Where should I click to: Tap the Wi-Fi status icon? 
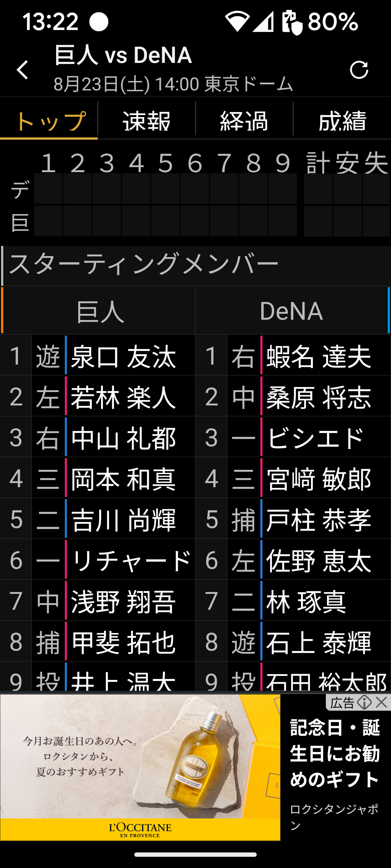[237, 22]
